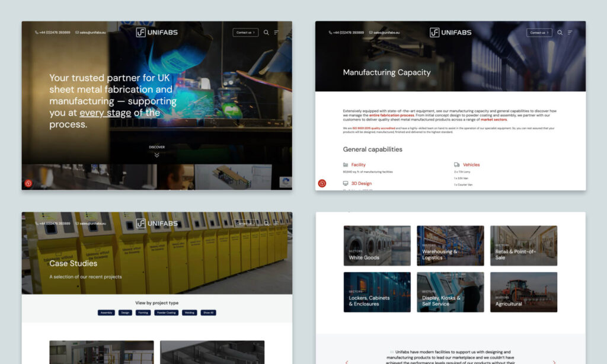
Task: Open the Agricultural sector tile
Action: 523,292
